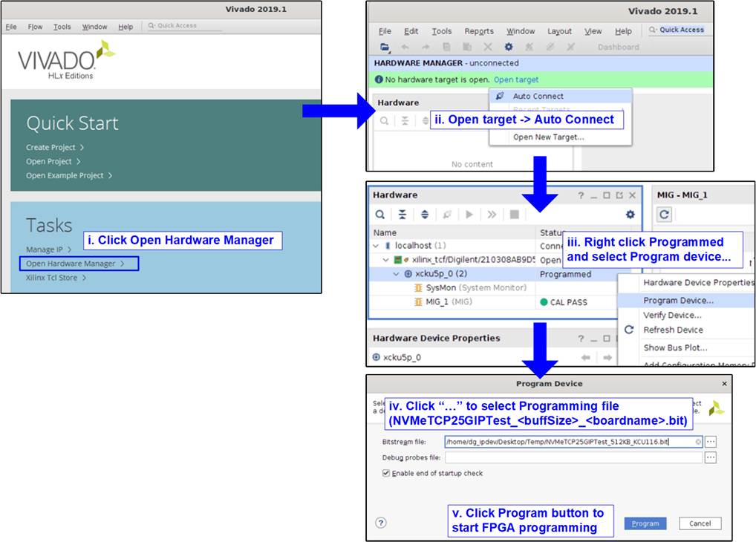Open the Reports menu in the menu bar
Image resolution: width=756 pixels, height=542 pixels.
479,31
